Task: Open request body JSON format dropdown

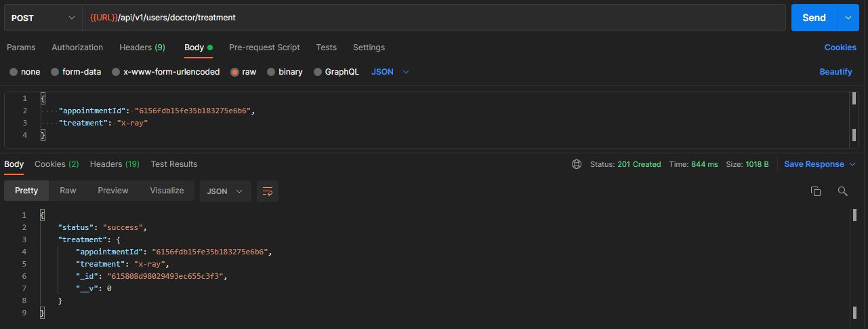Action: [390, 72]
